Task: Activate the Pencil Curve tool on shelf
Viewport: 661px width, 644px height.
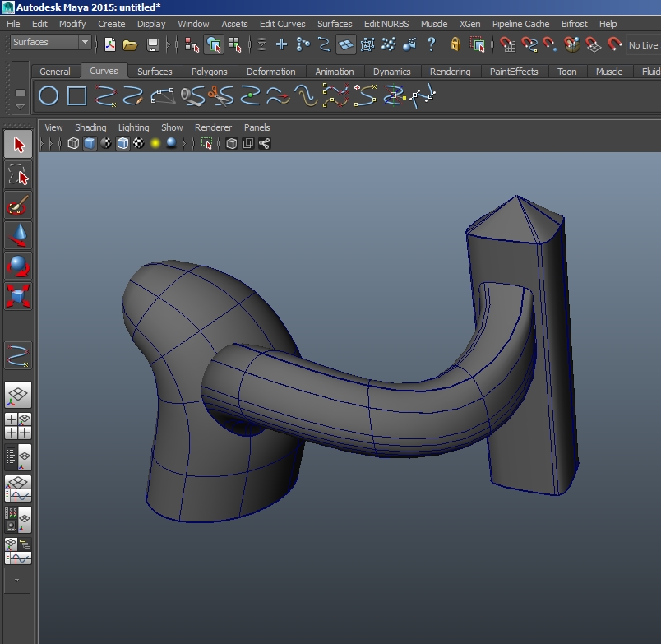Action: (133, 95)
